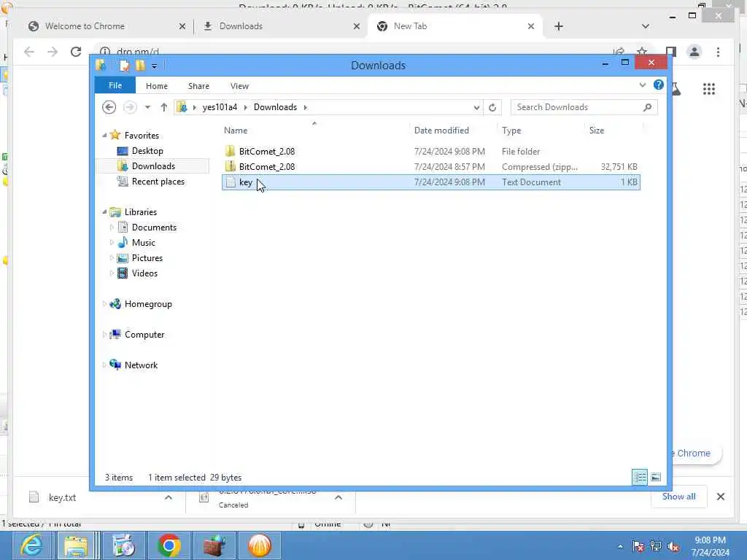Close the Chrome downloads shelf
The image size is (747, 560).
[x=720, y=497]
